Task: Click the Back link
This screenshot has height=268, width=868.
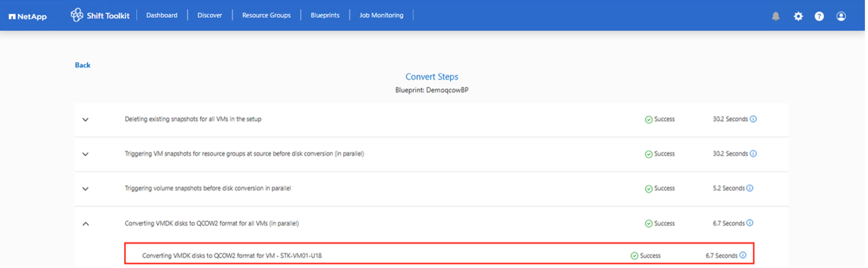Action: coord(83,65)
